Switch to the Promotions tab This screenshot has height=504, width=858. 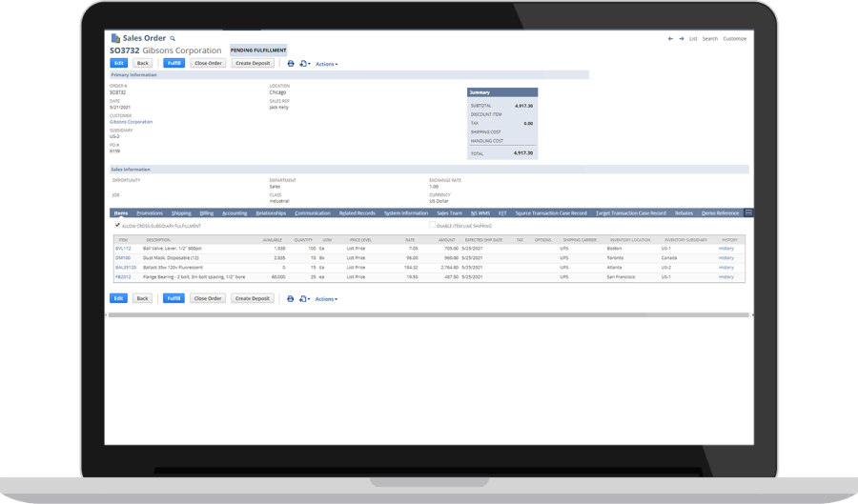[150, 213]
